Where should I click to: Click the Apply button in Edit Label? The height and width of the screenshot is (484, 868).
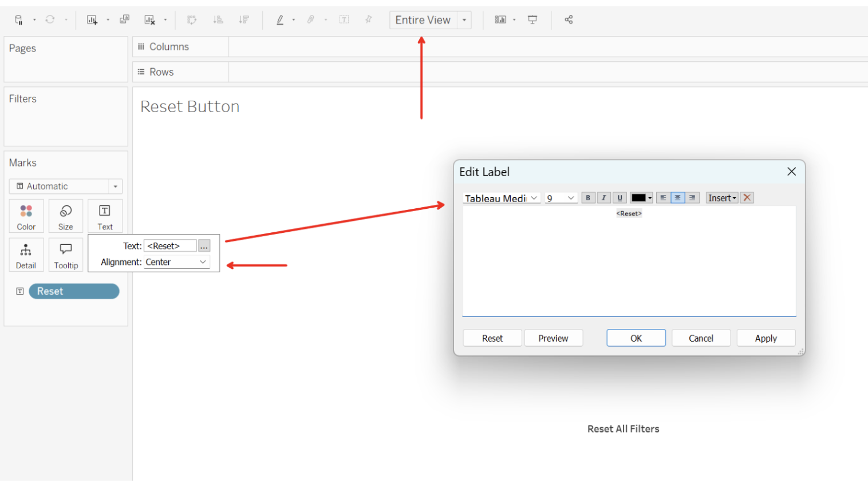(x=766, y=338)
